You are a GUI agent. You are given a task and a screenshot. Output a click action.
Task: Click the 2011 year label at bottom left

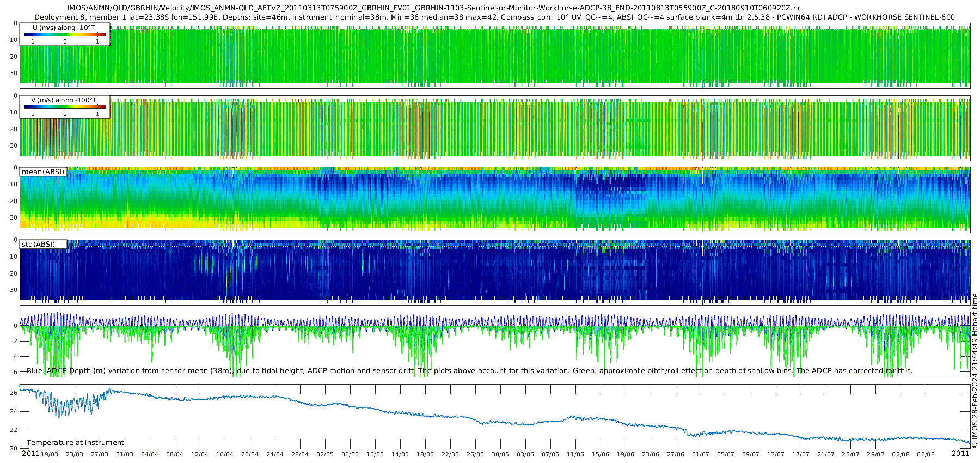point(30,453)
